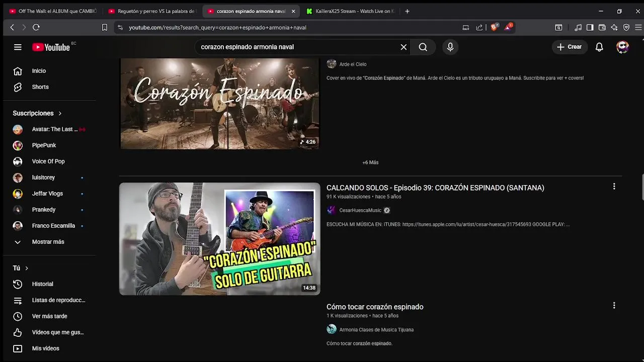The height and width of the screenshot is (362, 644).
Task: Open the search tabs toolbar icon
Action: click(x=558, y=28)
